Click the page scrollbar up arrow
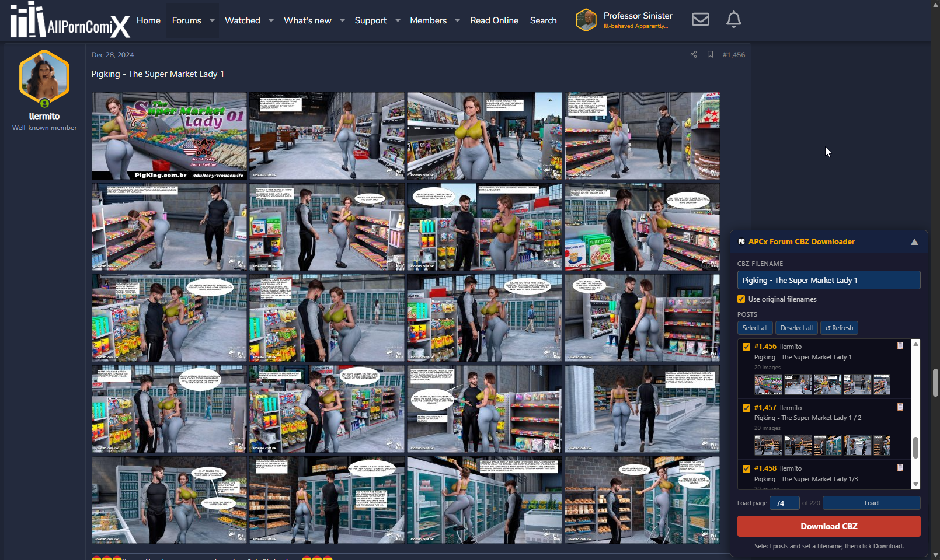This screenshot has height=560, width=940. (x=935, y=5)
